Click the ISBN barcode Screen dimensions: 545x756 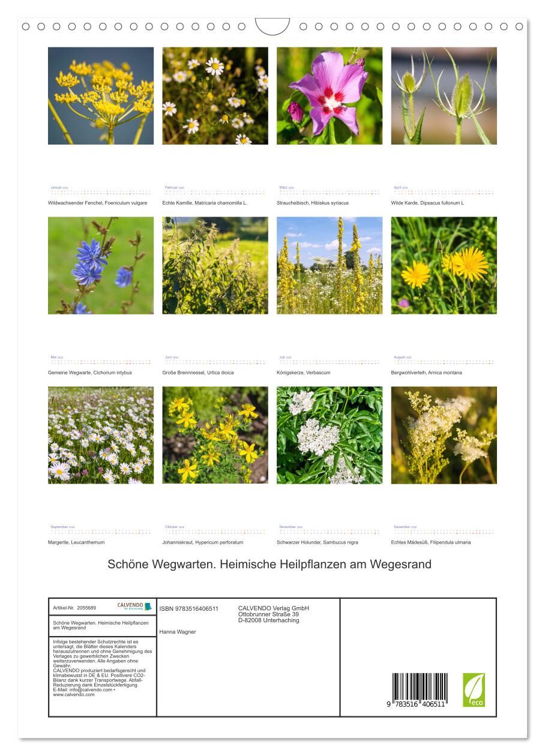pyautogui.click(x=420, y=689)
